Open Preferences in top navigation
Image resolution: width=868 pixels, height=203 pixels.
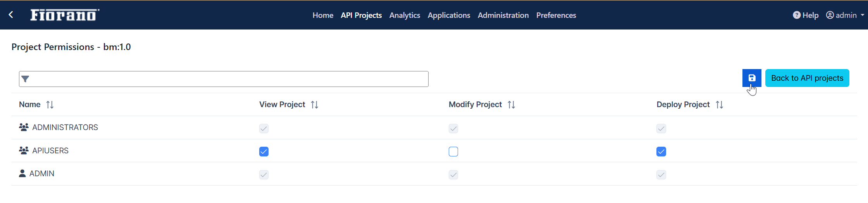pos(556,15)
